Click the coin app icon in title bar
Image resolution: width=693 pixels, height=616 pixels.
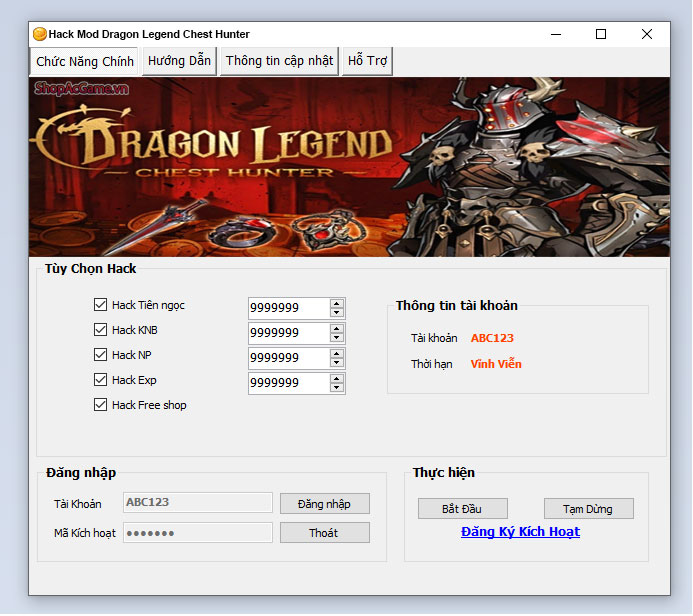[40, 34]
